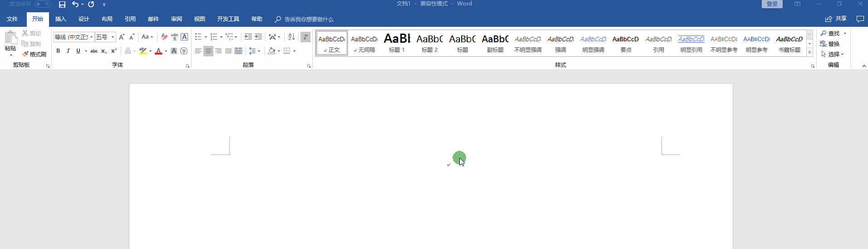Apply paragraph shading paint bucket color
Screen dimensions: 868x249
pyautogui.click(x=271, y=51)
